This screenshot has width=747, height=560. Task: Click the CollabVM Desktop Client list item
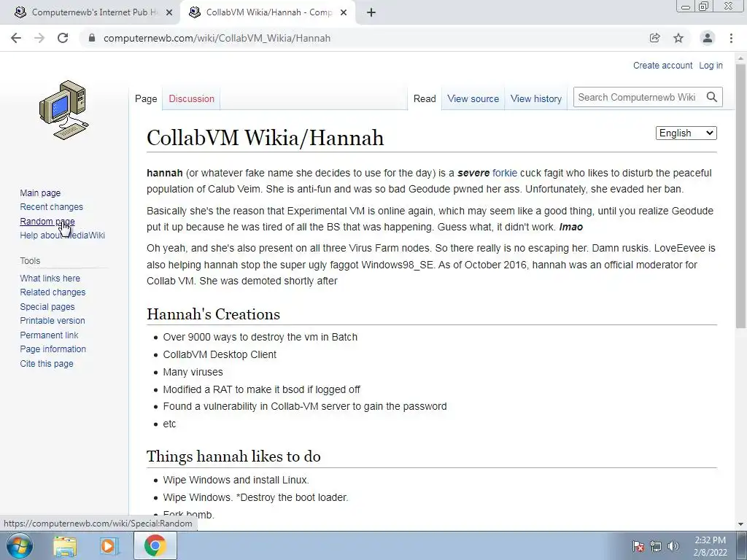[220, 354]
